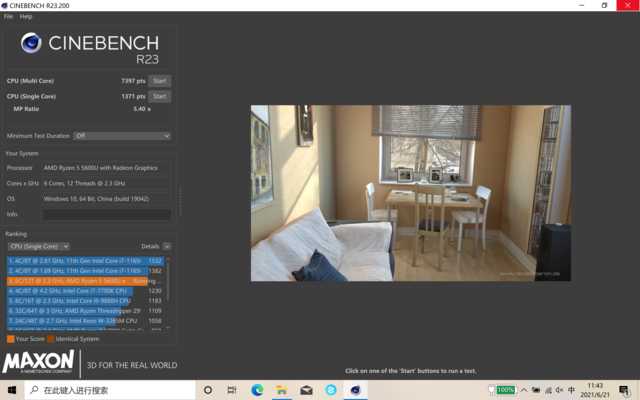This screenshot has height=400, width=640.
Task: Click the Cinebench taskbar icon
Action: point(355,390)
